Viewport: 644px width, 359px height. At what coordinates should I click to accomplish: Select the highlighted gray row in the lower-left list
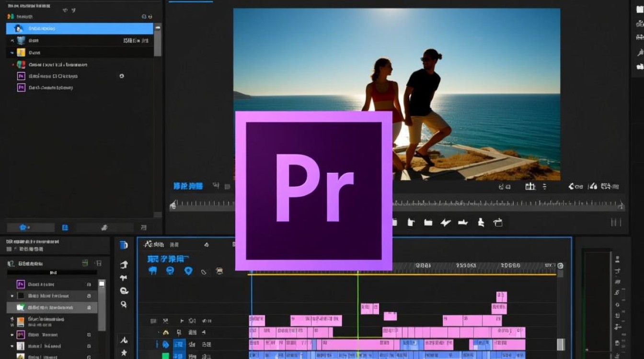tap(52, 307)
